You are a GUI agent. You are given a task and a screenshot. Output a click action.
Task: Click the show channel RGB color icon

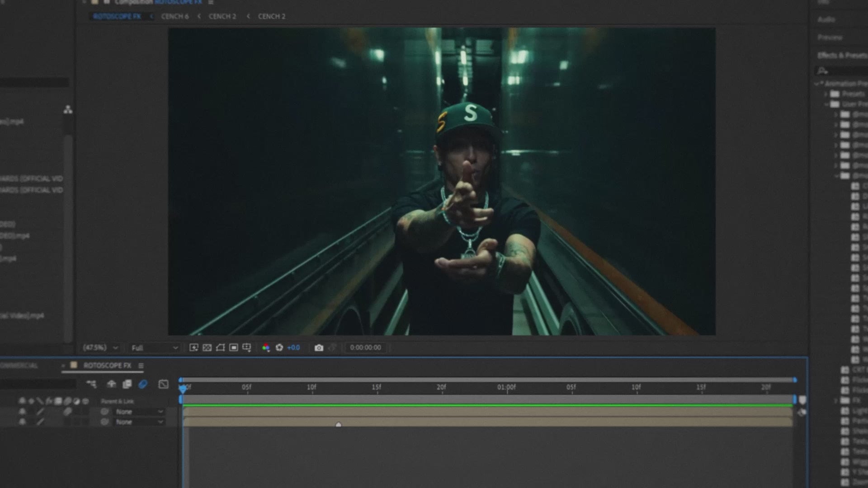266,347
